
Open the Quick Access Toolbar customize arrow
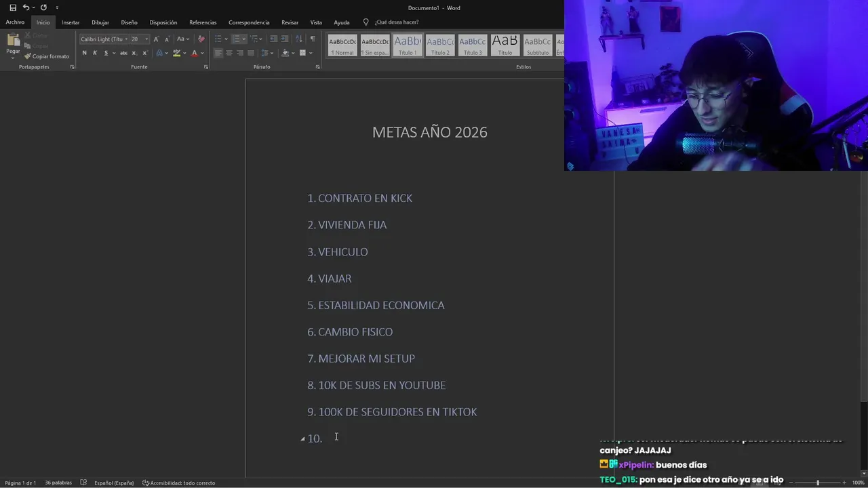click(57, 7)
